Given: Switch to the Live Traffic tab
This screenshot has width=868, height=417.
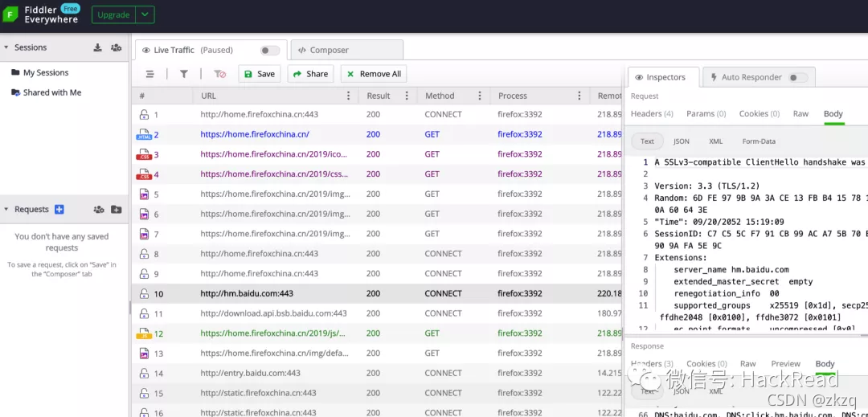Looking at the screenshot, I should point(211,50).
